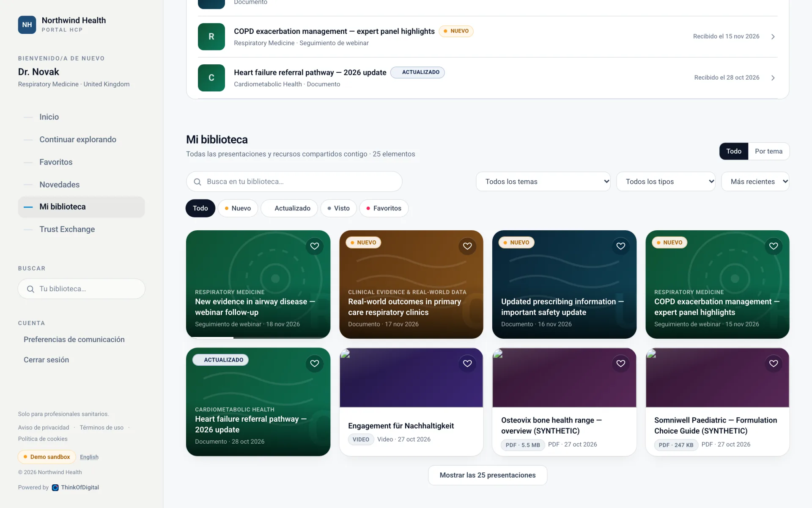Expand the Más recientes sort dropdown
Viewport: 812px width, 508px height.
(x=755, y=182)
